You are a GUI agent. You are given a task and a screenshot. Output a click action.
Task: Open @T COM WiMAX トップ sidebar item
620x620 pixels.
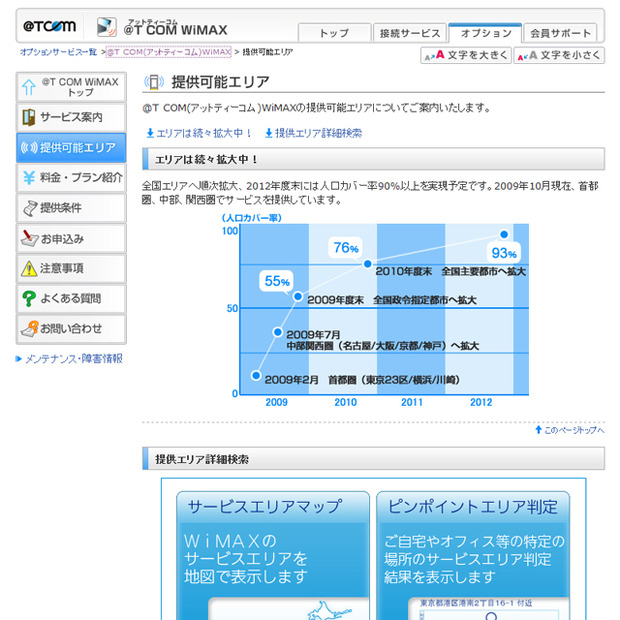pos(71,87)
